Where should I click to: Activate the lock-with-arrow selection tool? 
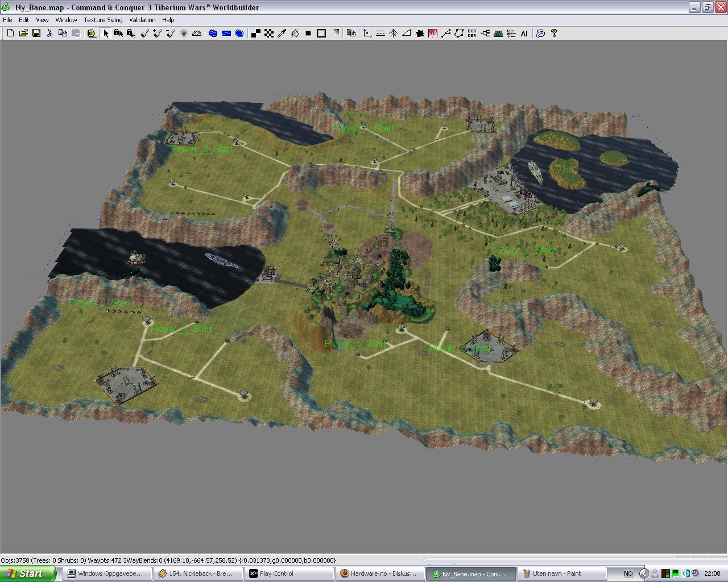click(x=118, y=34)
